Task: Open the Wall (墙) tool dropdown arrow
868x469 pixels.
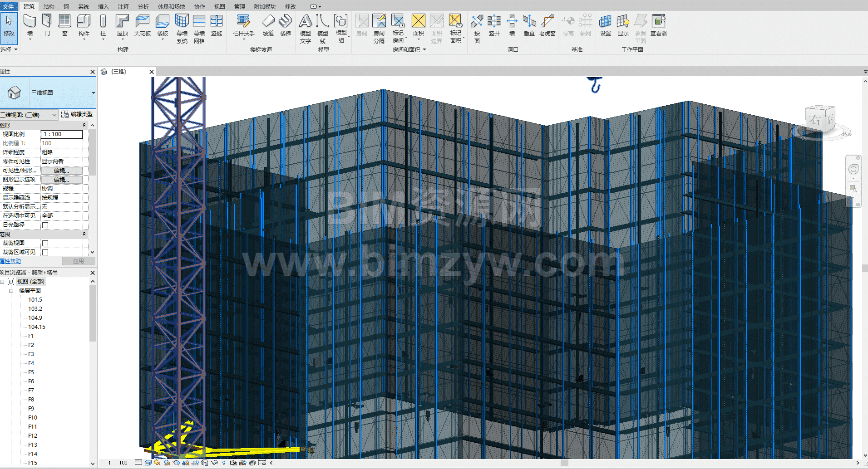Action: (30, 39)
